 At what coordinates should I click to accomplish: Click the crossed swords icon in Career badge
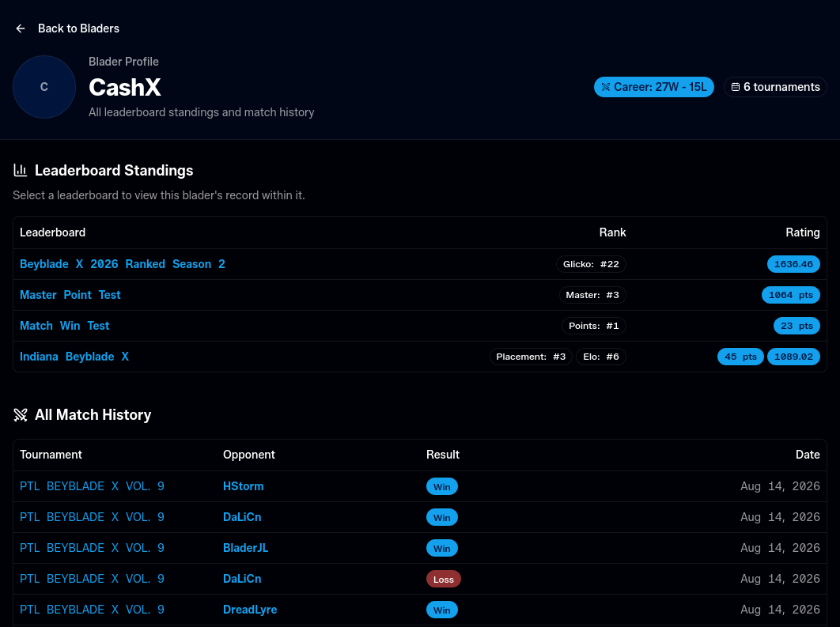pyautogui.click(x=606, y=87)
